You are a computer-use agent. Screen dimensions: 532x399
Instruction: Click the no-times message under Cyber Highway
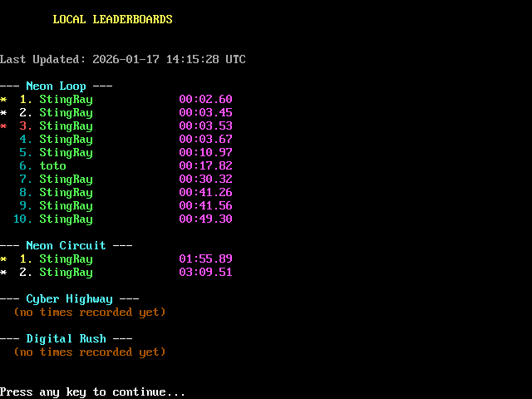(x=89, y=312)
